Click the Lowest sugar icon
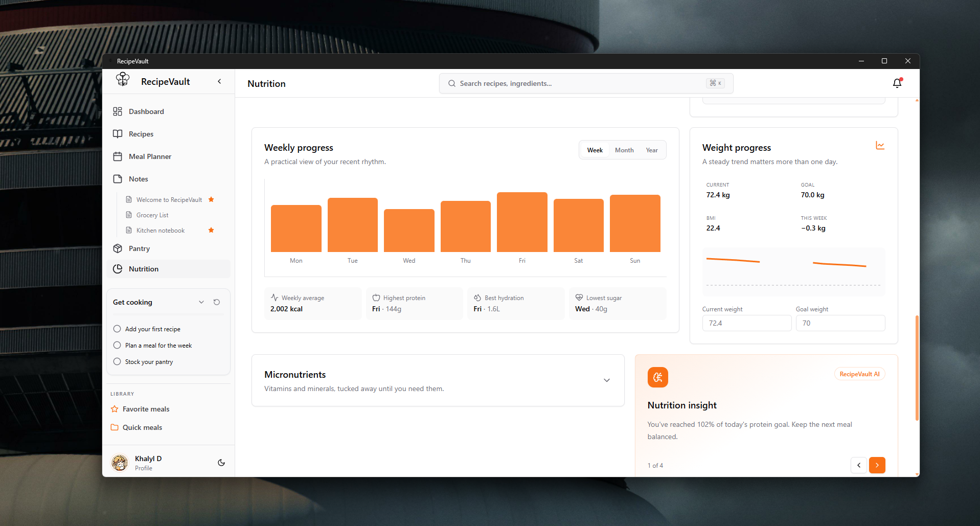This screenshot has width=980, height=526. coord(579,298)
